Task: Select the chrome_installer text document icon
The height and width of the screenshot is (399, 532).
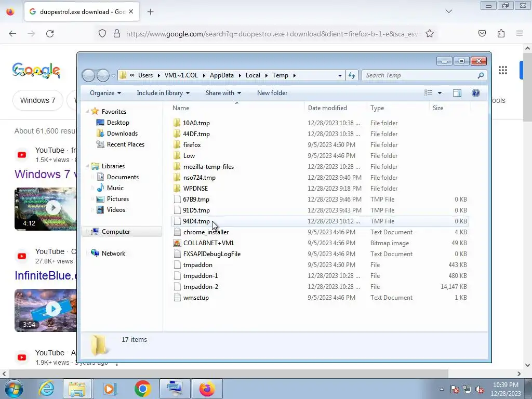Action: point(177,232)
